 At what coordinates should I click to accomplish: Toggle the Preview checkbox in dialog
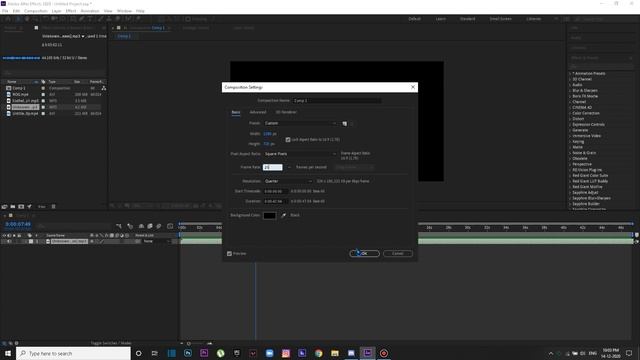(229, 253)
